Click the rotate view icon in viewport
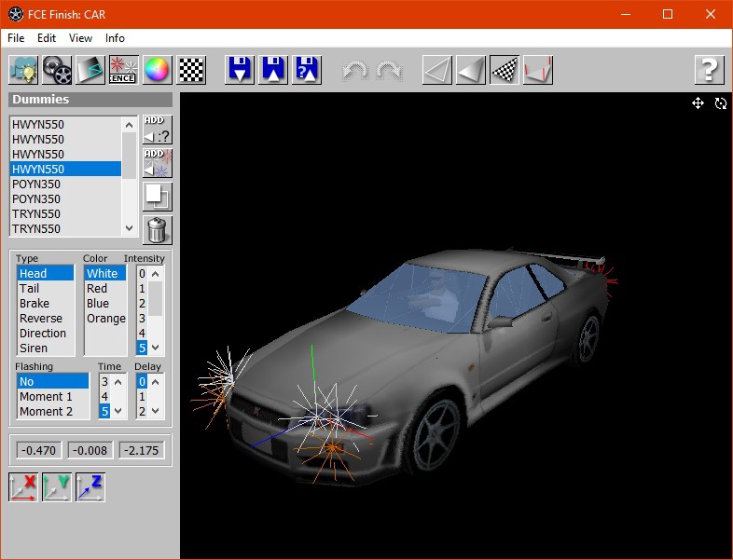Viewport: 733px width, 560px height. click(721, 103)
